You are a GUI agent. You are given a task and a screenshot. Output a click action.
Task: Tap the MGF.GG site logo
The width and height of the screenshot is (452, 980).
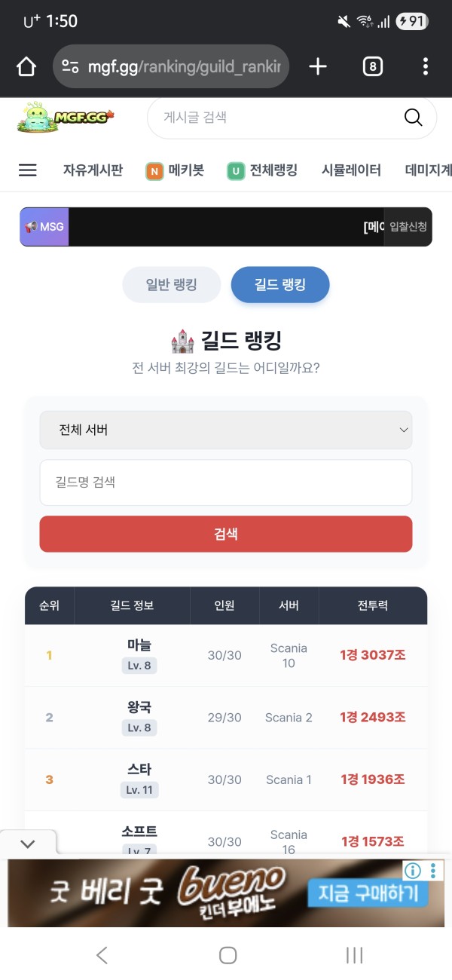point(65,118)
